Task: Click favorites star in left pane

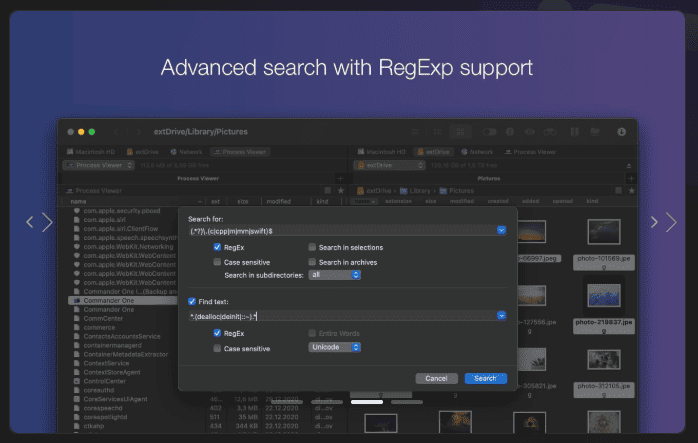Action: 341,191
